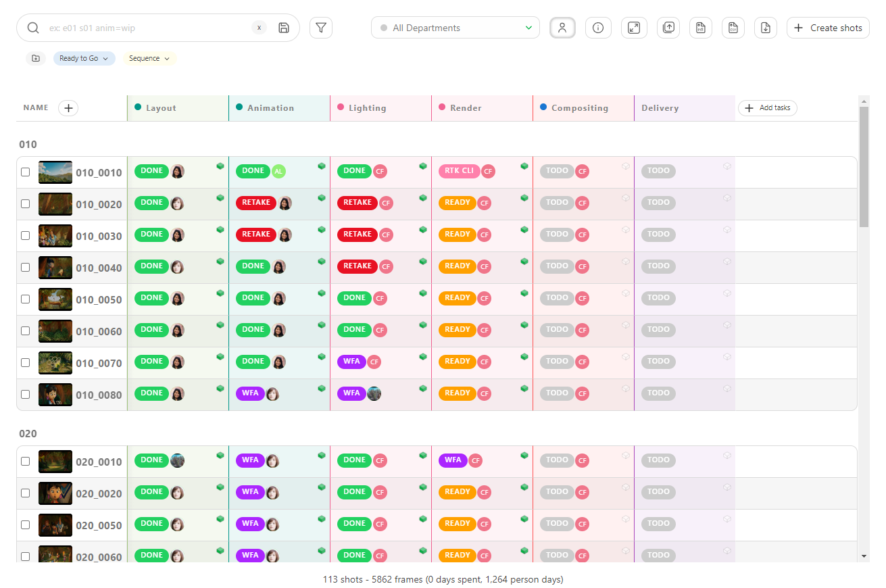
Task: Click assignee avatar in 020_0010 Layout cell
Action: [x=177, y=460]
